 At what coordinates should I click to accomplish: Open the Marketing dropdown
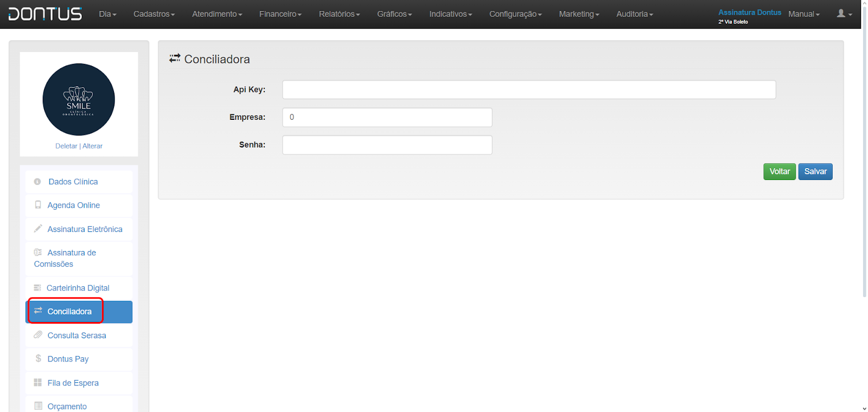pyautogui.click(x=579, y=14)
